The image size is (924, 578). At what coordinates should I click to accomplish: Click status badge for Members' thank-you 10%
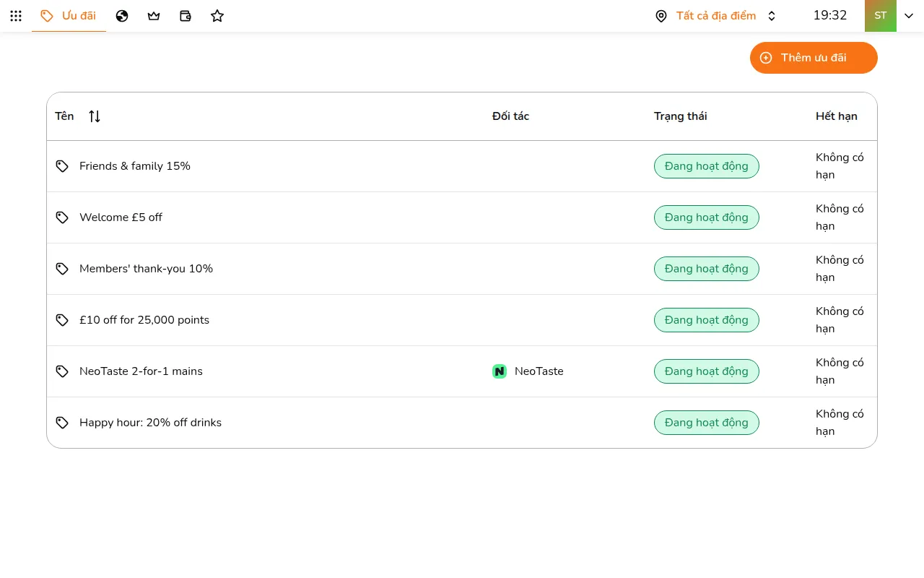pos(706,269)
